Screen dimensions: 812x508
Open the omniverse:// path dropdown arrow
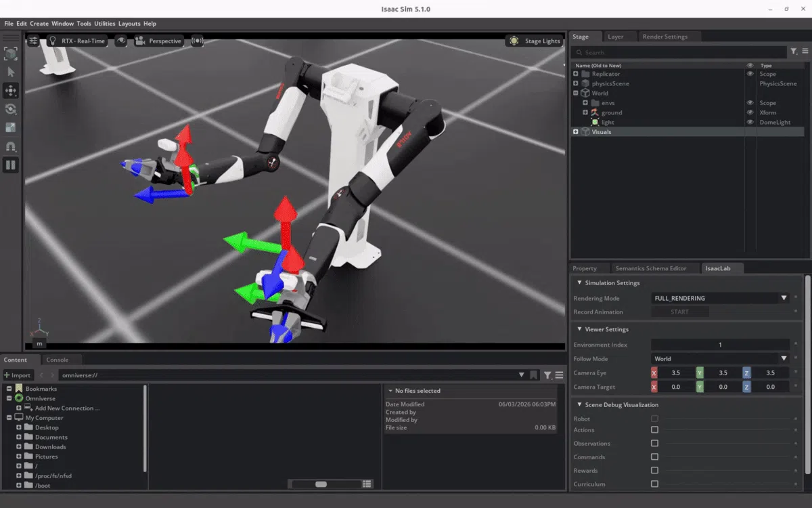[521, 375]
